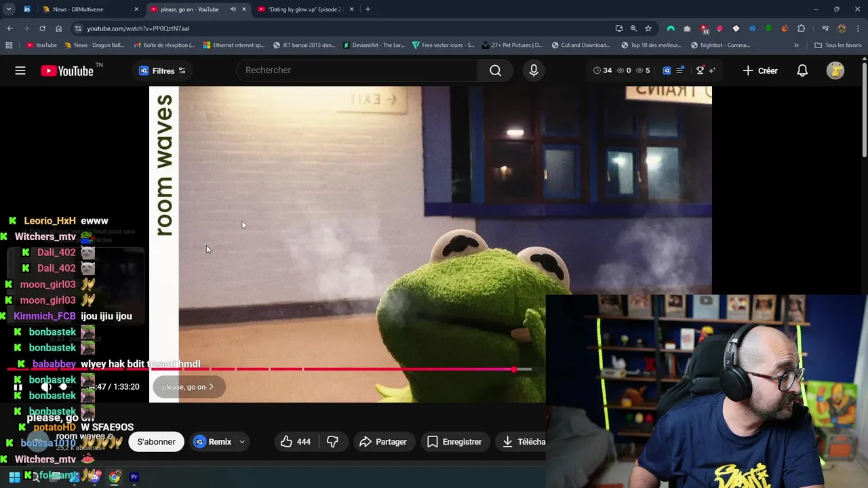Switch to the LinkedIn pinned tab
This screenshot has height=488, width=868.
27,9
